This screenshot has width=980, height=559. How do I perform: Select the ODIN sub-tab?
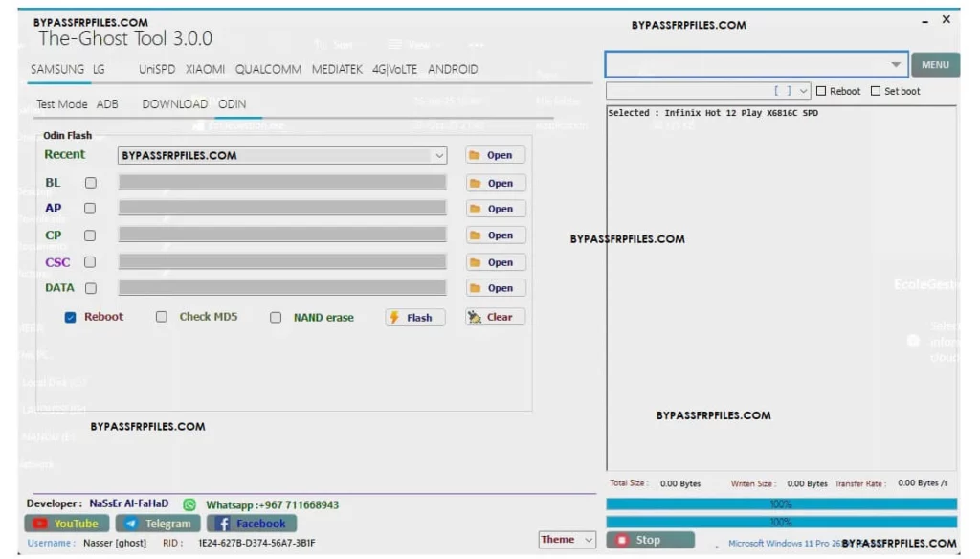tap(232, 104)
